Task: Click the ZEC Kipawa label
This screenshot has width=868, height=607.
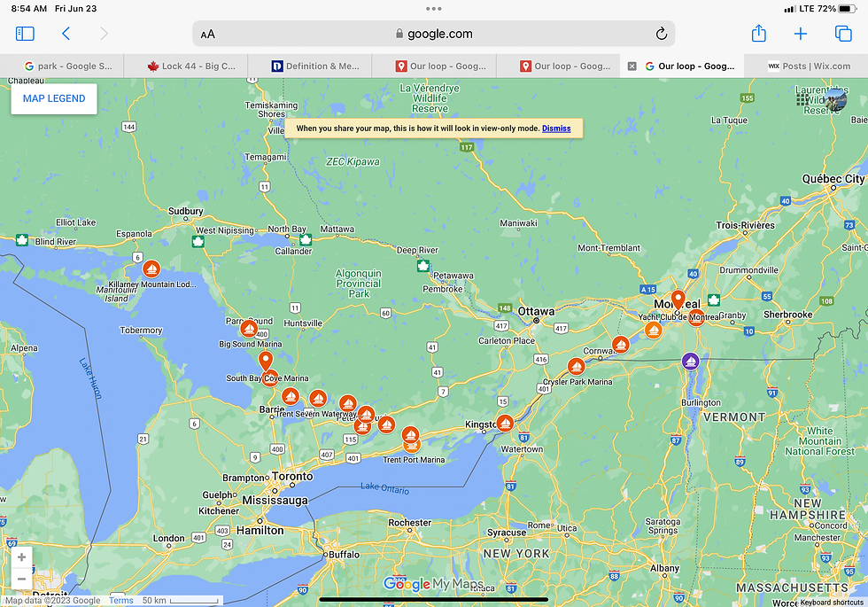Action: 353,161
